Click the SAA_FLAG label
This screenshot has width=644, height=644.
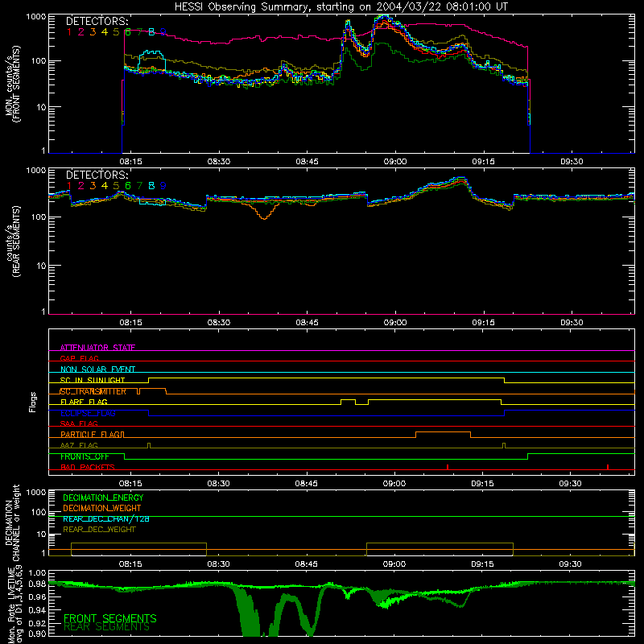[x=79, y=423]
